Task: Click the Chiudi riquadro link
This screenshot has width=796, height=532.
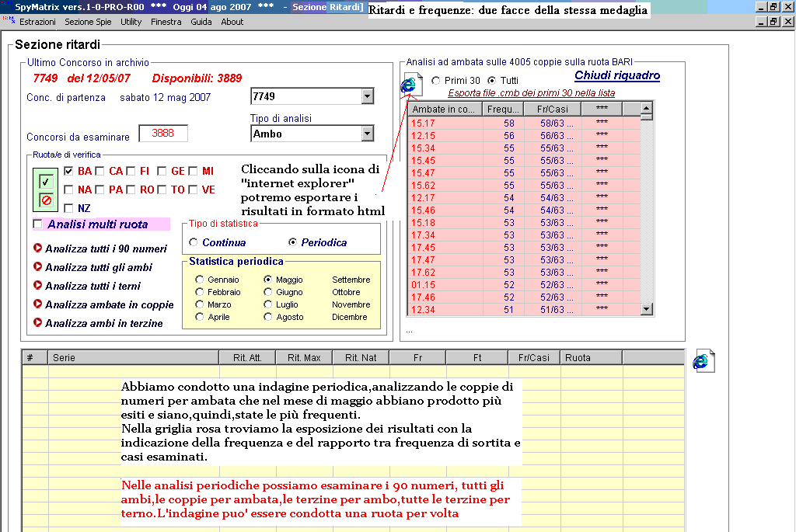Action: (617, 75)
